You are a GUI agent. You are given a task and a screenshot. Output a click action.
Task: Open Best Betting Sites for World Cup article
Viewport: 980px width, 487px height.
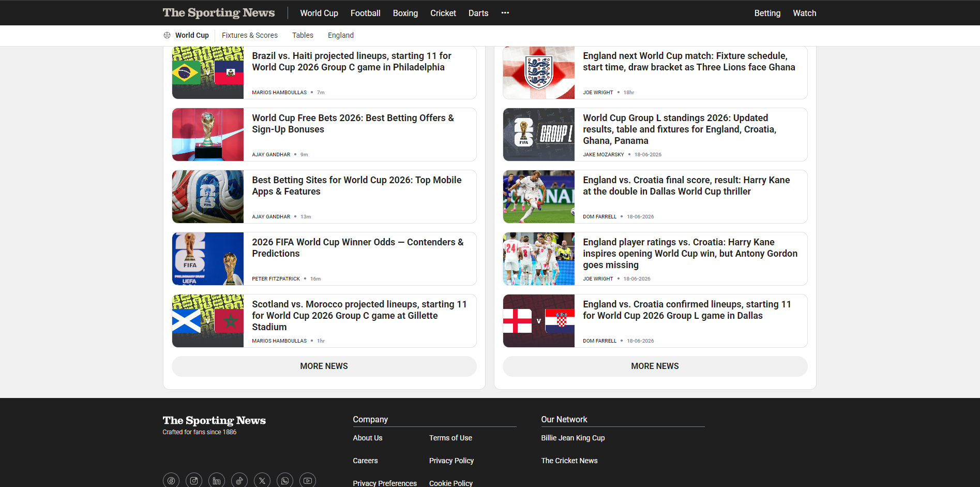[357, 186]
